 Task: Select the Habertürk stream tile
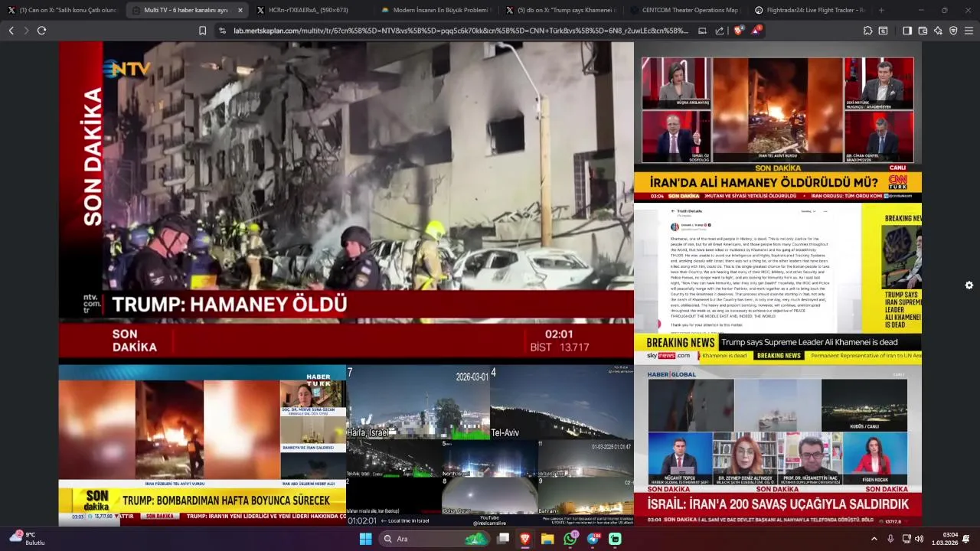[202, 445]
